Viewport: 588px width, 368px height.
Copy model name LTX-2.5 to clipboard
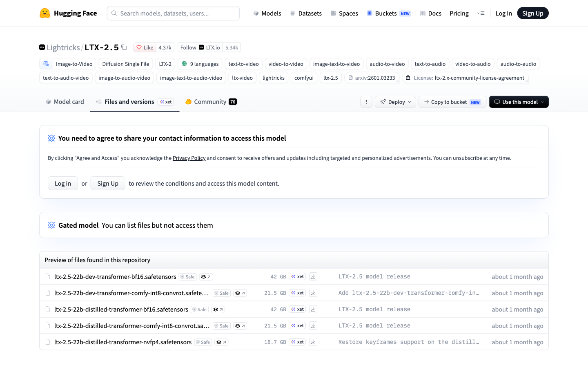click(124, 47)
